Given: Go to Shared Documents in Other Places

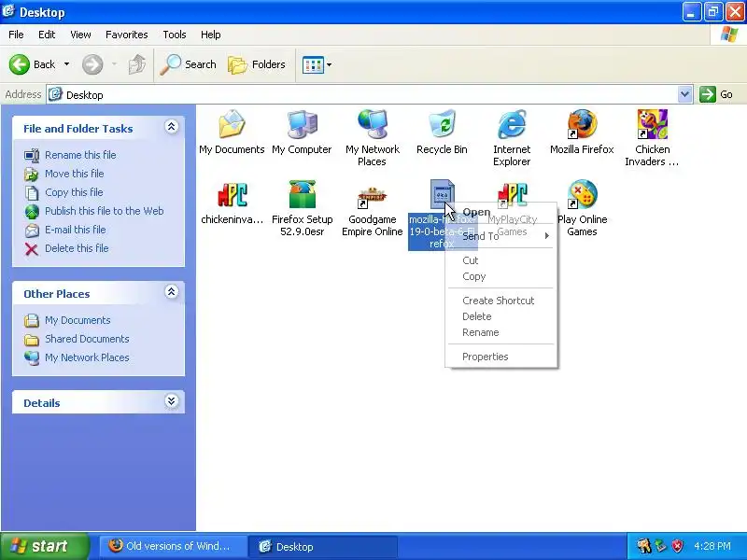Looking at the screenshot, I should click(87, 339).
